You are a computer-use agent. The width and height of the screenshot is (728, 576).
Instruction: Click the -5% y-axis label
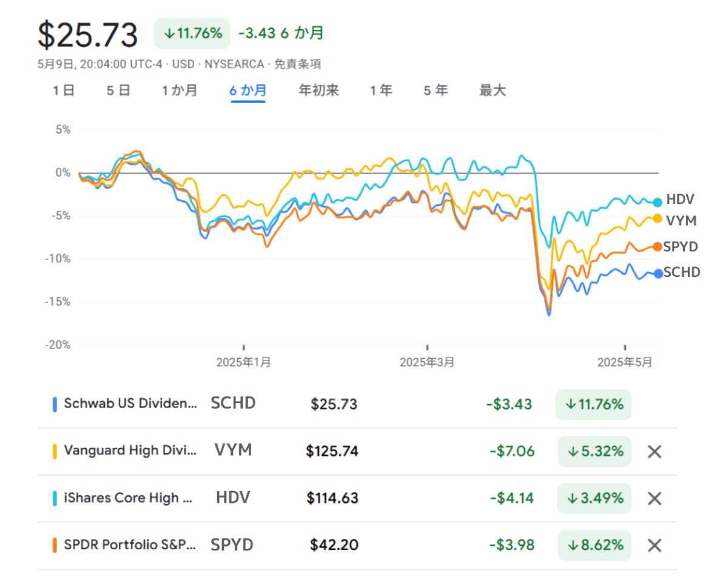pos(61,216)
